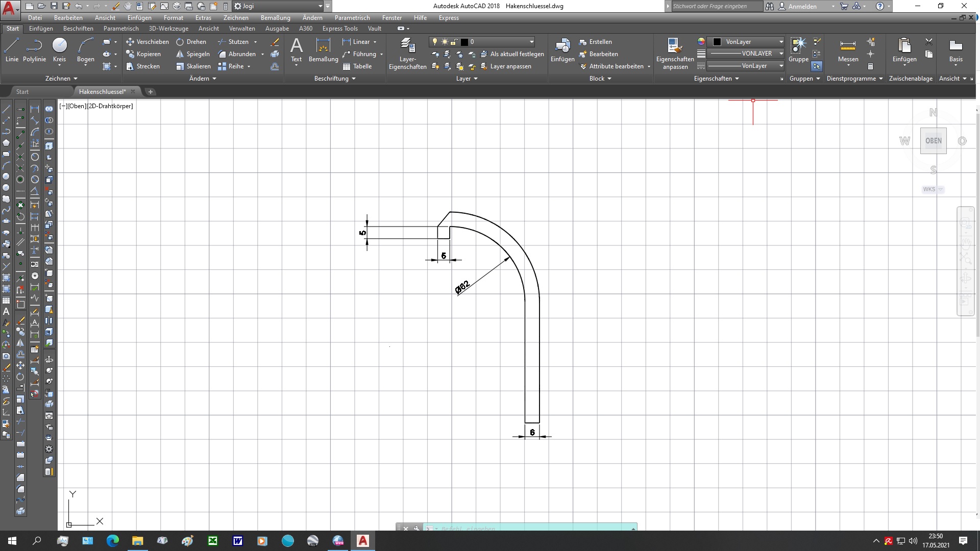Select the Bemaßung dimension tool
This screenshot has width=980, height=551.
click(x=324, y=50)
